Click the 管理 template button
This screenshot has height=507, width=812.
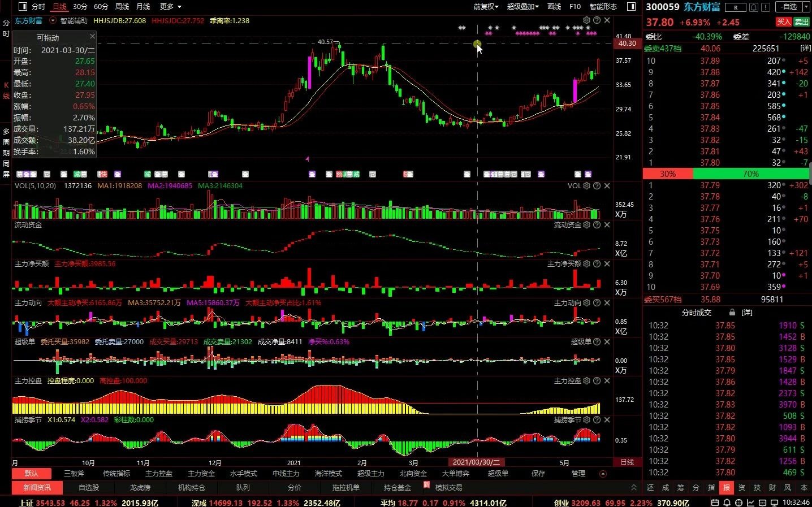click(578, 474)
